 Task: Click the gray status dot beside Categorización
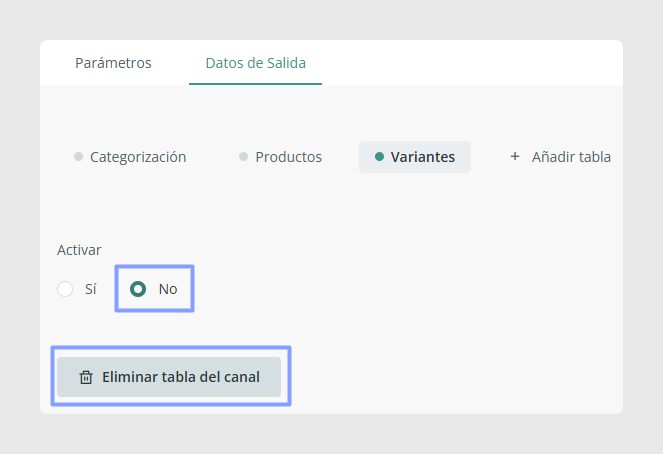pyautogui.click(x=78, y=157)
